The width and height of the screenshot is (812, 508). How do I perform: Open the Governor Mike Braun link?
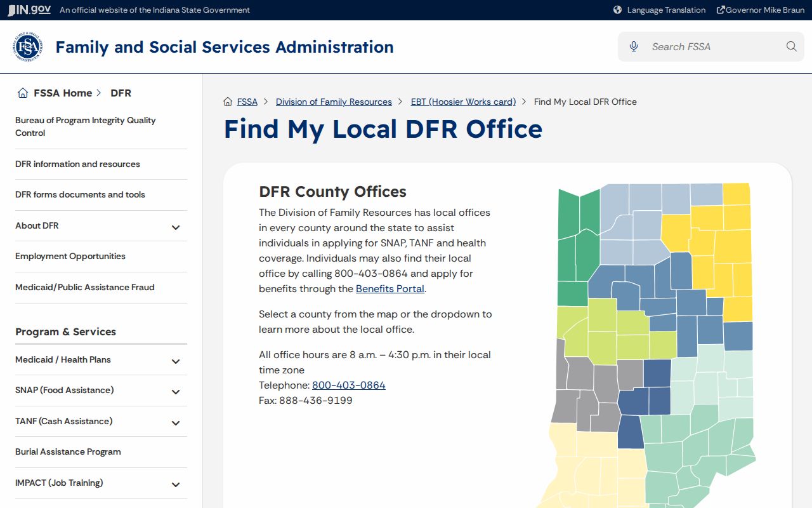click(765, 10)
